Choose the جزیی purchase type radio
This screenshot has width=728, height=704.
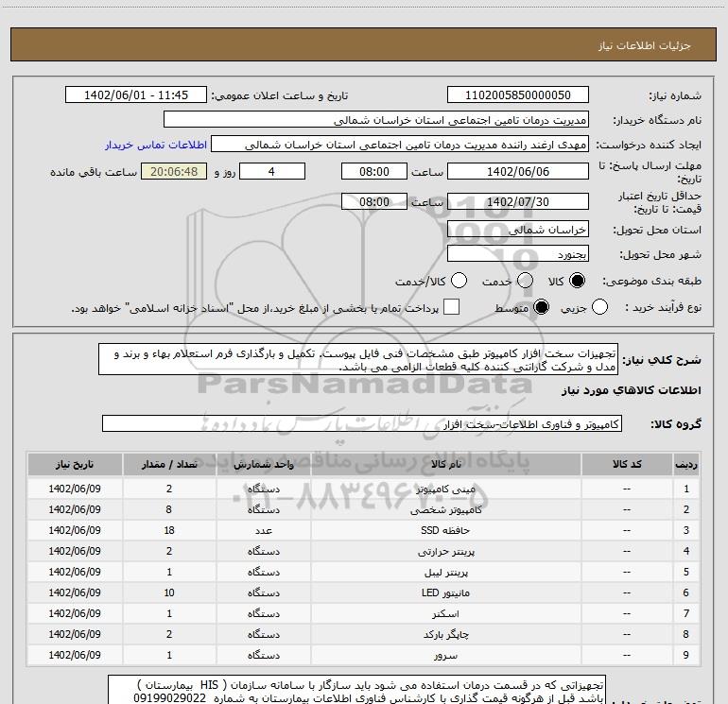pyautogui.click(x=599, y=307)
